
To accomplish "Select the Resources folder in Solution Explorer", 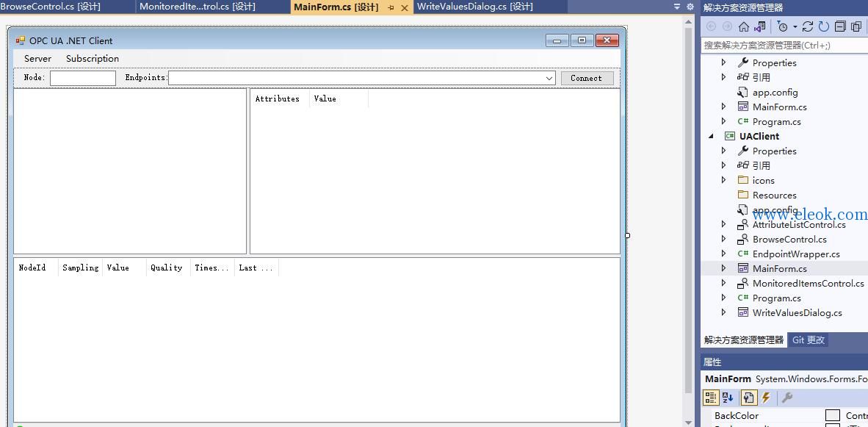I will [x=775, y=195].
